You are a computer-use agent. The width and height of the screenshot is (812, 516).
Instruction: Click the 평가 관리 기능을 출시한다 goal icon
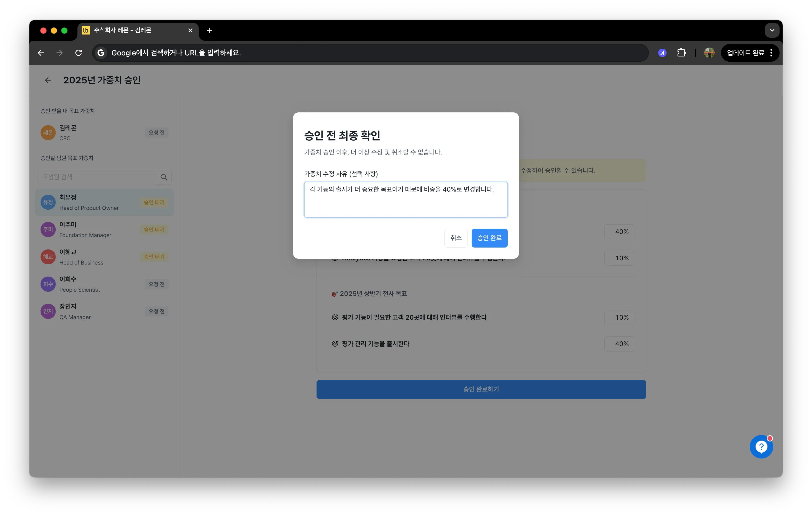tap(335, 344)
